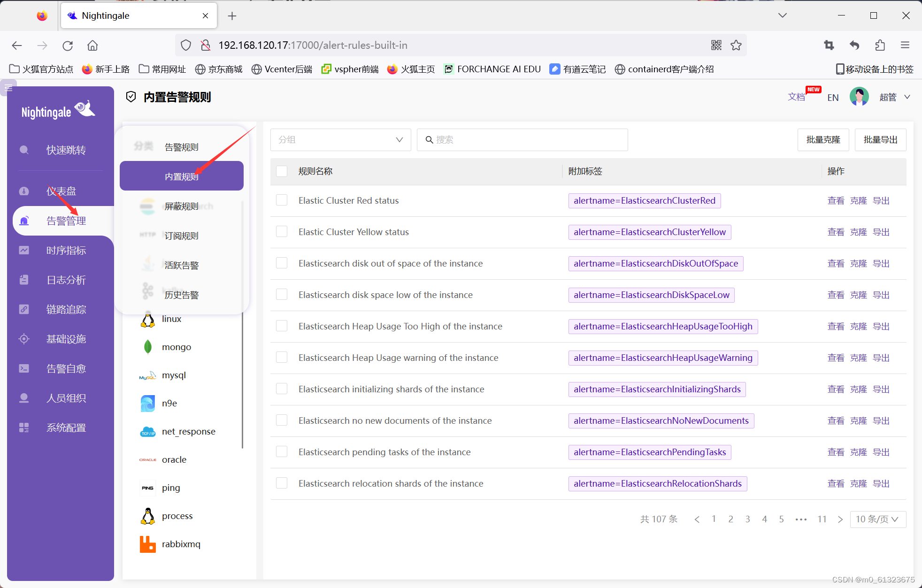
Task: Click the sidebar collapse icon at top-left
Action: (x=8, y=87)
